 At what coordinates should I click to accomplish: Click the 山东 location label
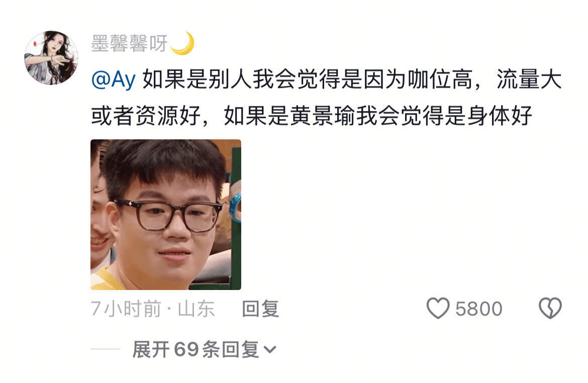click(196, 309)
